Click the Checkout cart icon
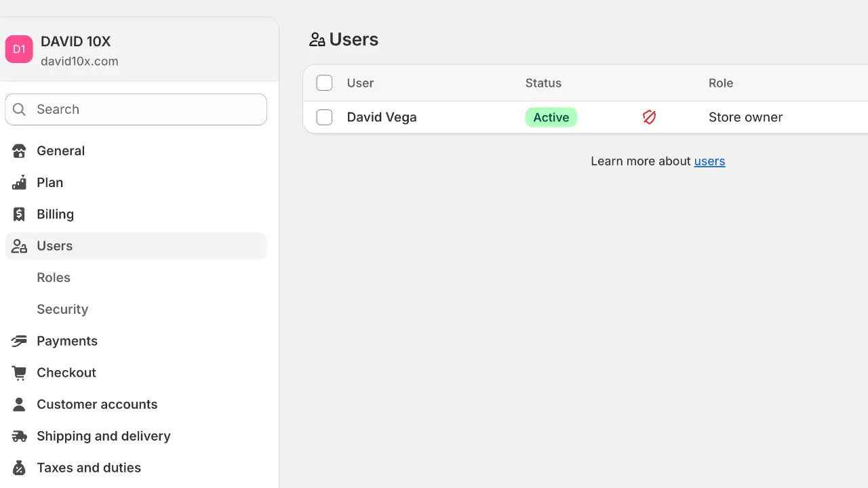 (x=19, y=373)
